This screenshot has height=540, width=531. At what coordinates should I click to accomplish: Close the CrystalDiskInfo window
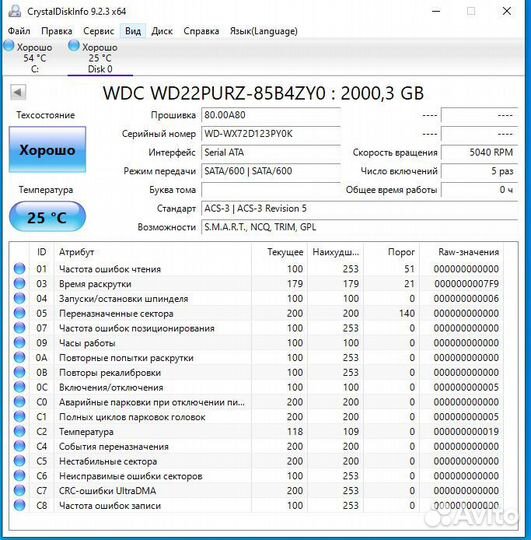click(x=507, y=11)
